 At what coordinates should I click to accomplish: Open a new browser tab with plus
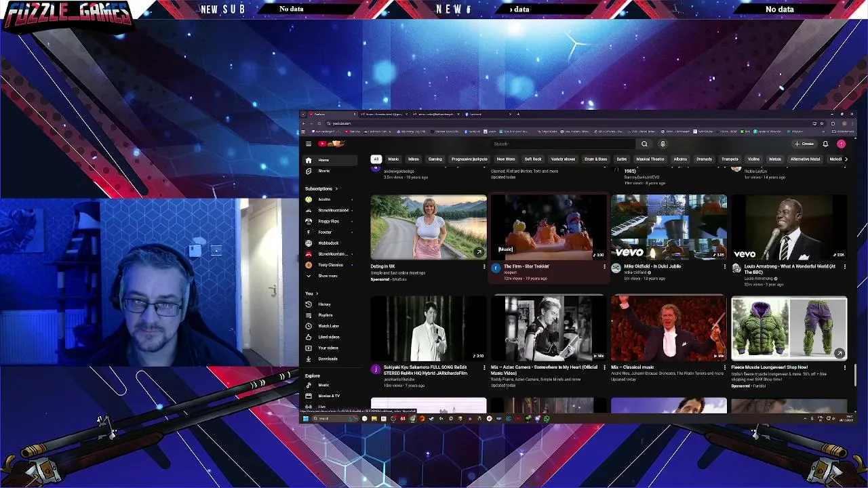tap(519, 115)
